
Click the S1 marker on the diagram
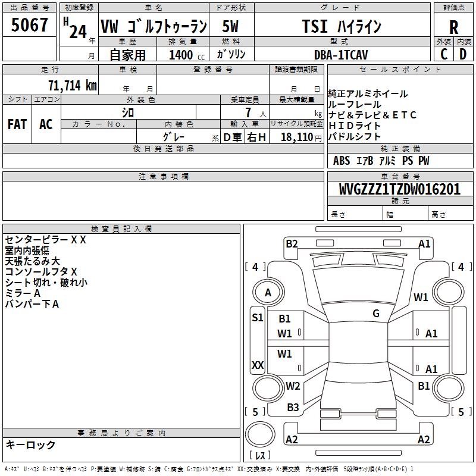pos(257,318)
